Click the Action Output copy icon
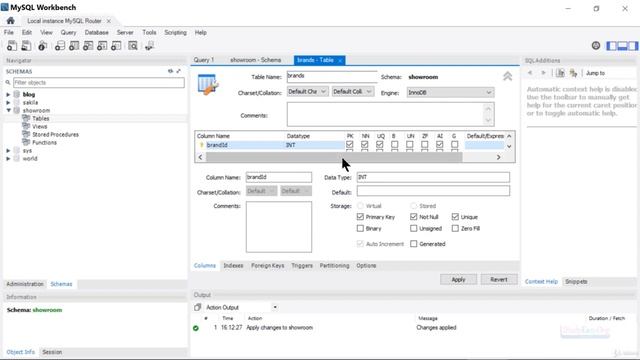This screenshot has height=360, width=640. [x=198, y=307]
